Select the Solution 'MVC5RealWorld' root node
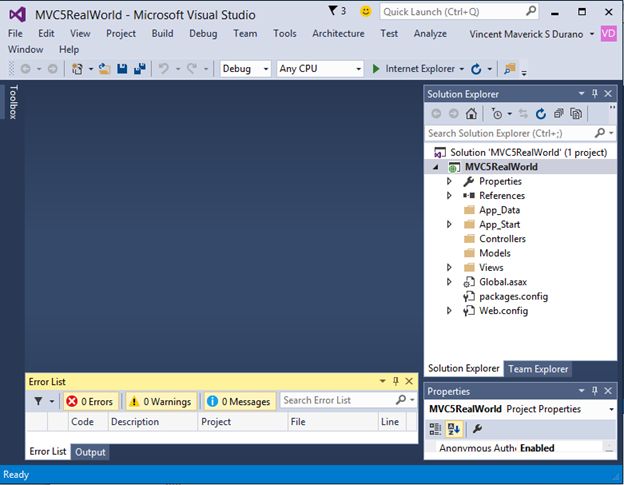This screenshot has height=485, width=624. coord(528,152)
